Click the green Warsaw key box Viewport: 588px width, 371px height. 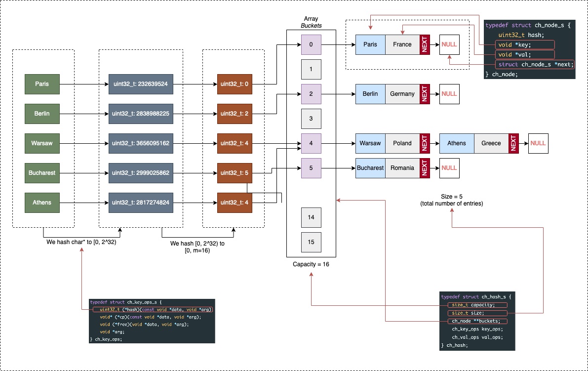click(x=42, y=143)
